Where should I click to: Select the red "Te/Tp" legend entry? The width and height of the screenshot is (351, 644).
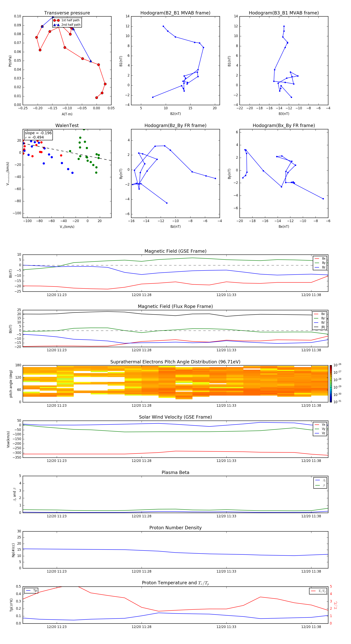click(x=318, y=591)
